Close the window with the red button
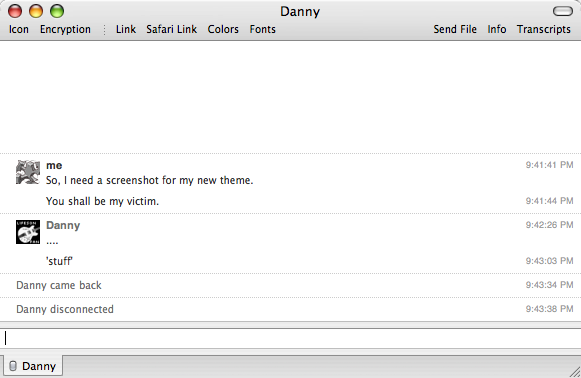This screenshot has width=581, height=378. point(15,11)
